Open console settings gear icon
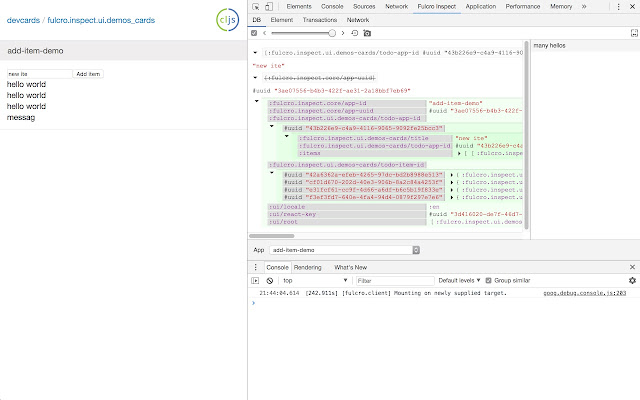This screenshot has height=400, width=640. [x=631, y=281]
